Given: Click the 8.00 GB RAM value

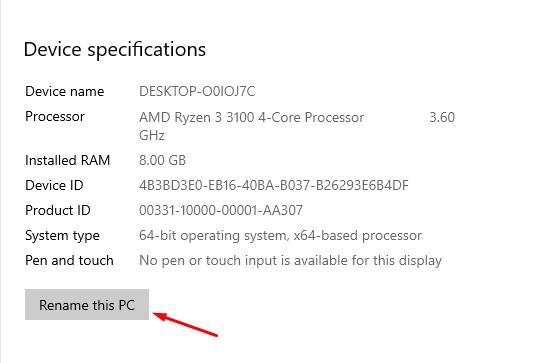Looking at the screenshot, I should tap(162, 160).
